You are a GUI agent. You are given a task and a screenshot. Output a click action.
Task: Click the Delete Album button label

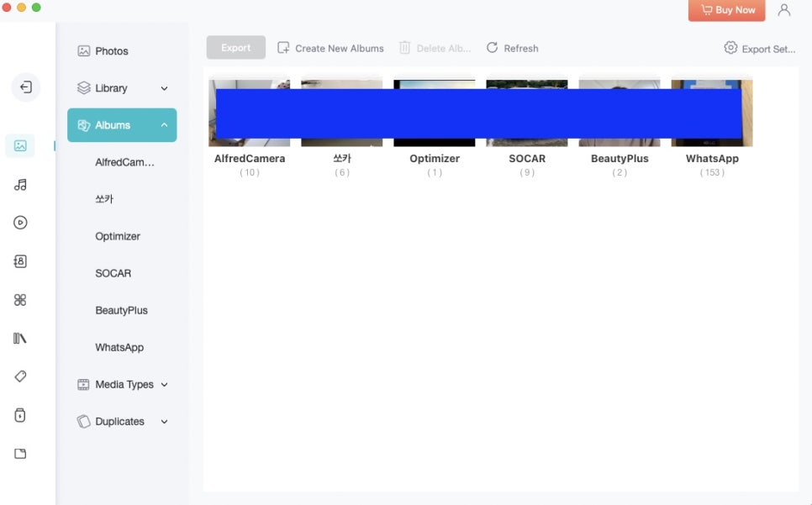tap(444, 48)
